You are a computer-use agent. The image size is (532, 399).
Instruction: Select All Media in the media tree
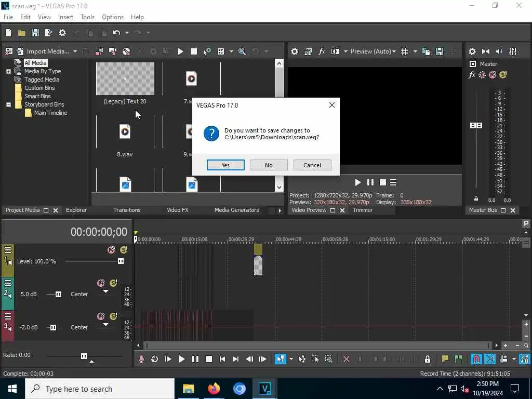coord(36,63)
